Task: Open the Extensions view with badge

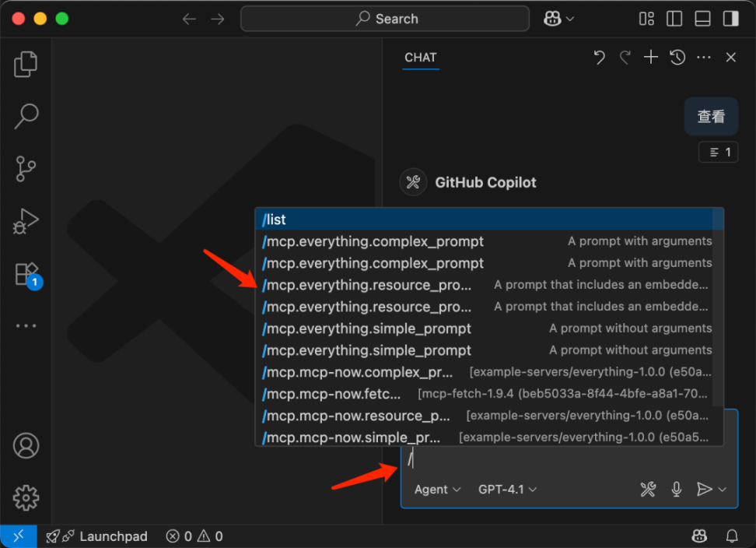Action: coord(26,274)
